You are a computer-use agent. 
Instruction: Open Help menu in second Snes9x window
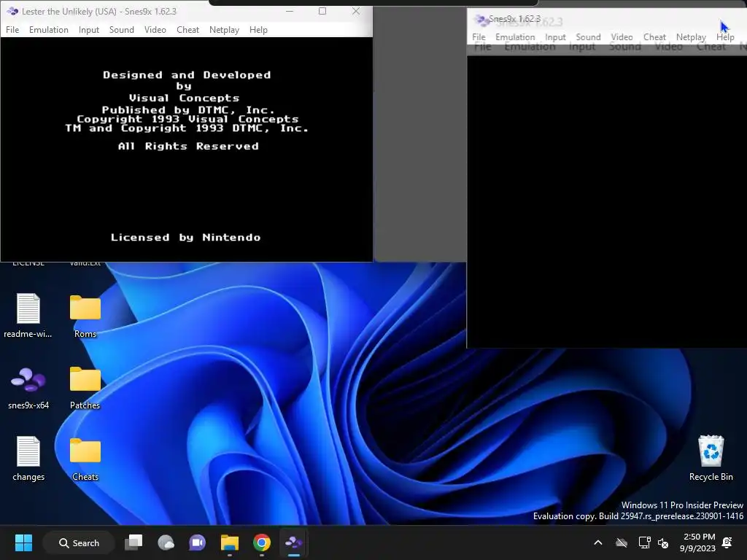(x=725, y=37)
